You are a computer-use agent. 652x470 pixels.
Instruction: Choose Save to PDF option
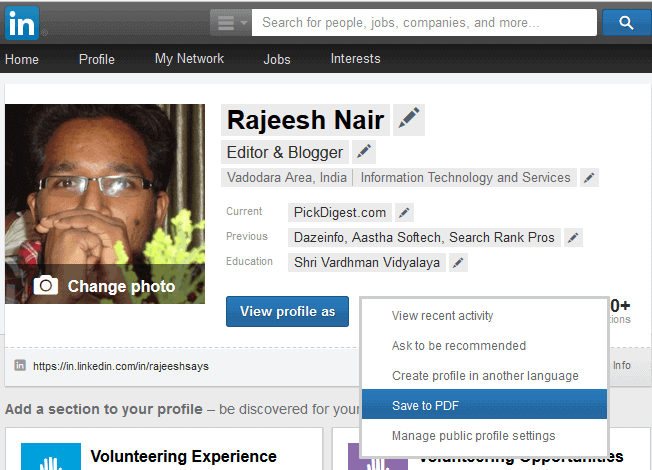click(484, 404)
